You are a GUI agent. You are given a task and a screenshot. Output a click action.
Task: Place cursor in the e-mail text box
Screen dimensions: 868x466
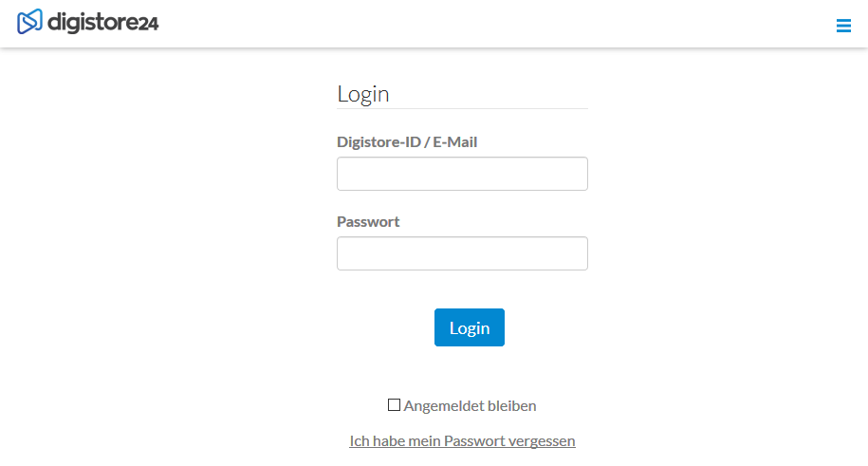[x=462, y=174]
